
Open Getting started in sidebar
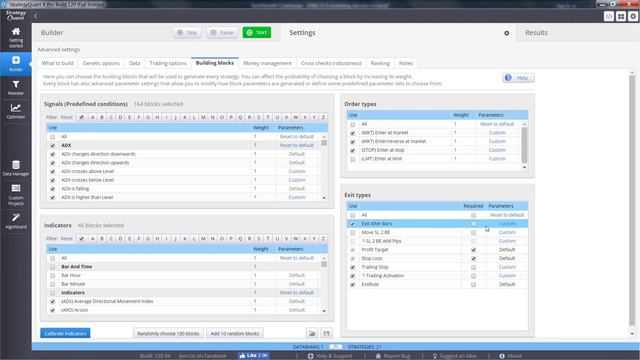16,37
